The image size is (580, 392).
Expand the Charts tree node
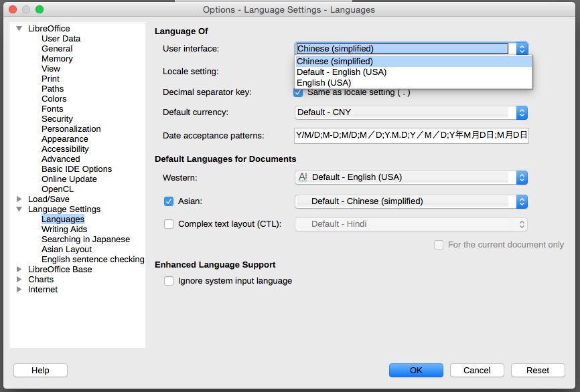tap(19, 280)
